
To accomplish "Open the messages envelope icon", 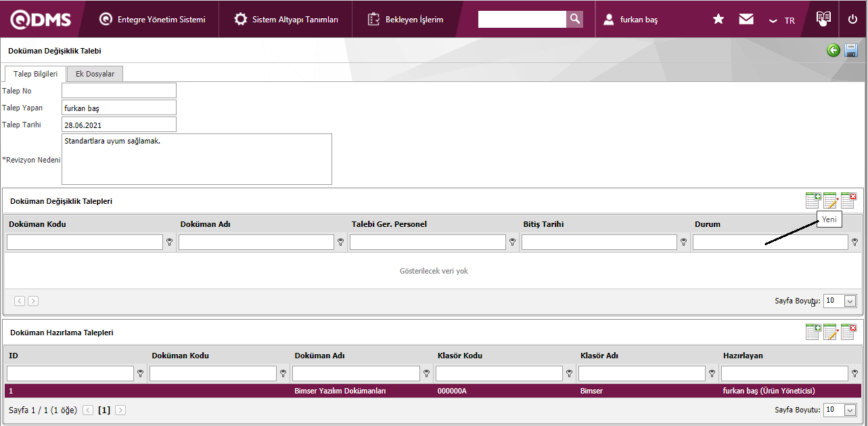I will coord(746,20).
